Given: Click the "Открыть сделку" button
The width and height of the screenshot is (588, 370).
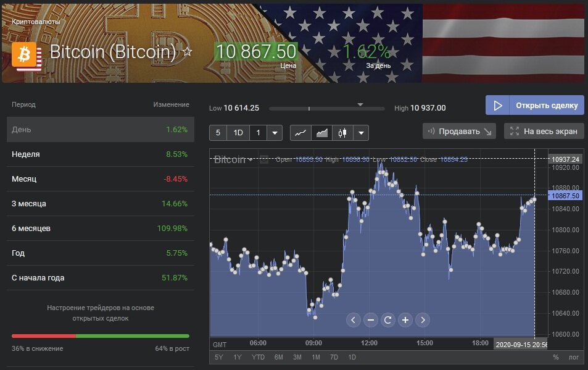Looking at the screenshot, I should point(534,105).
